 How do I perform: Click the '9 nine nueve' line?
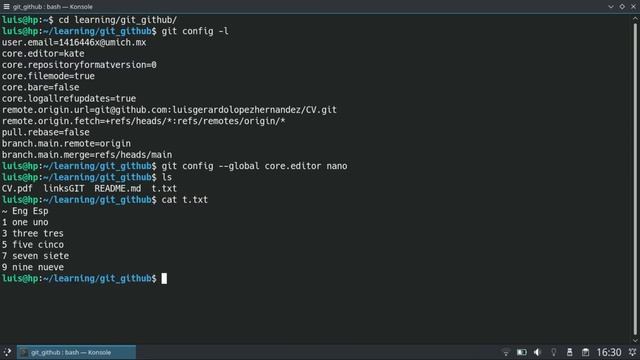pos(33,267)
